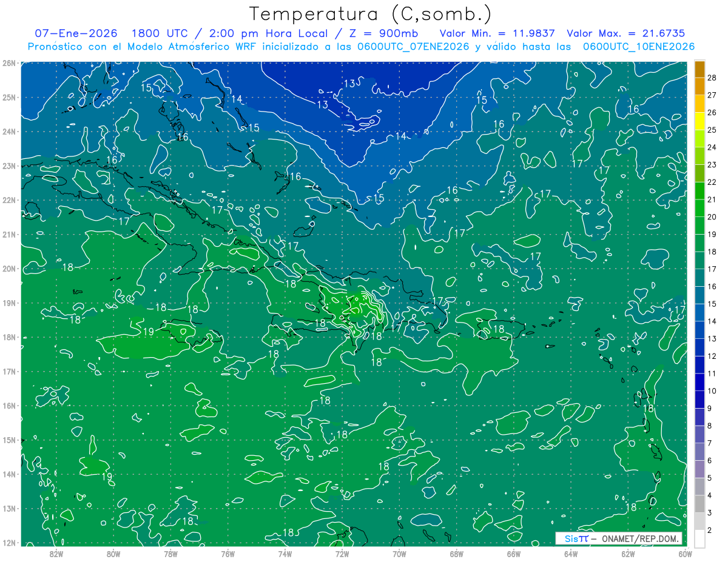Click the '19N' latitude label

(x=9, y=303)
